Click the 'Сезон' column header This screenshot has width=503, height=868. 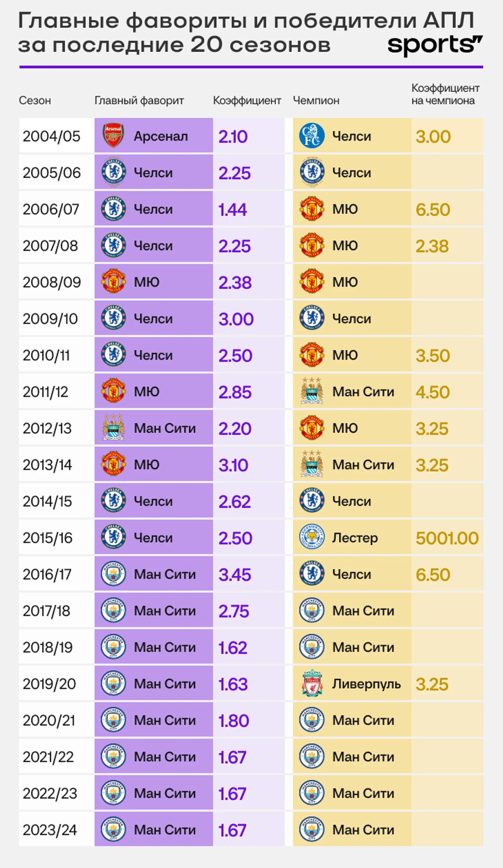[x=35, y=100]
